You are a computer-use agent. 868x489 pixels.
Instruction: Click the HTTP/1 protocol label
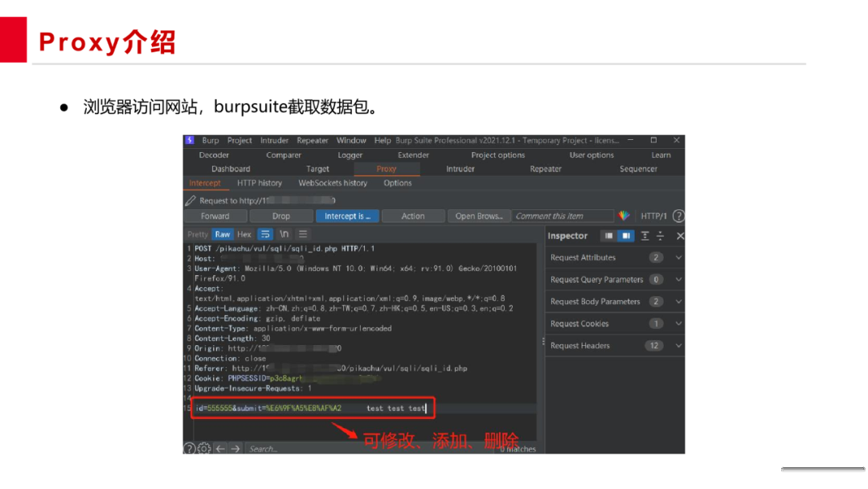(653, 216)
